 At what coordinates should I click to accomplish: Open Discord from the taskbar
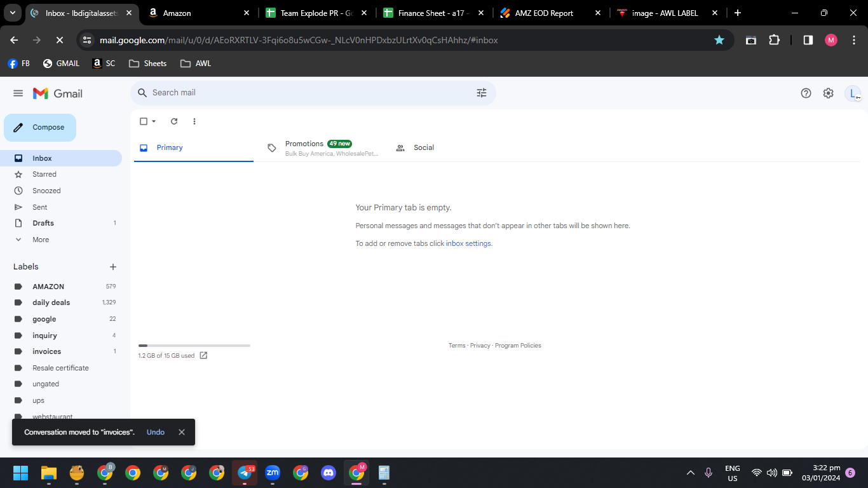[x=329, y=473]
